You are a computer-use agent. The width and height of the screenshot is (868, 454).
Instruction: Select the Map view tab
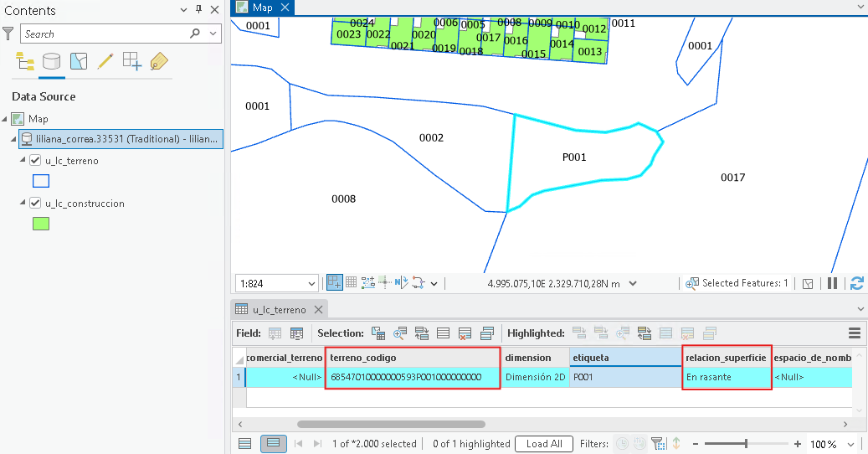tap(262, 8)
